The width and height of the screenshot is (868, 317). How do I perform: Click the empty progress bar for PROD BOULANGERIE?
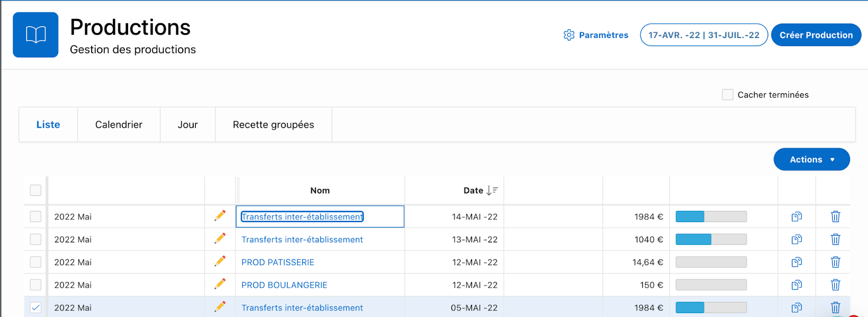(711, 285)
